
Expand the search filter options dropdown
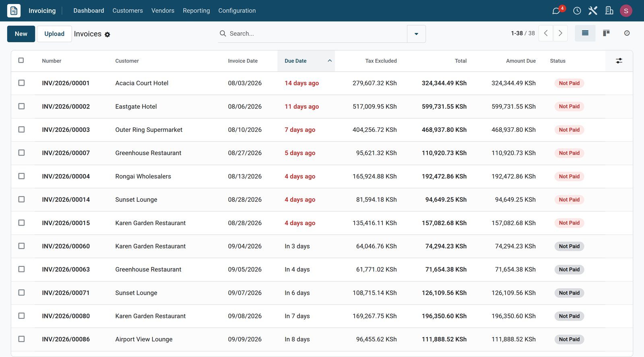(x=416, y=34)
